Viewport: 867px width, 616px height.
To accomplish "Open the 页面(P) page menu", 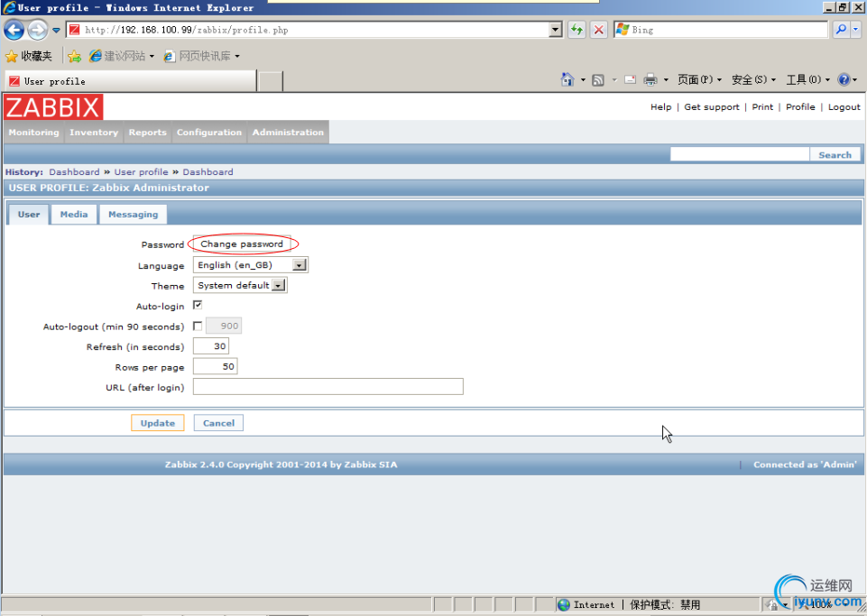I will (x=699, y=79).
